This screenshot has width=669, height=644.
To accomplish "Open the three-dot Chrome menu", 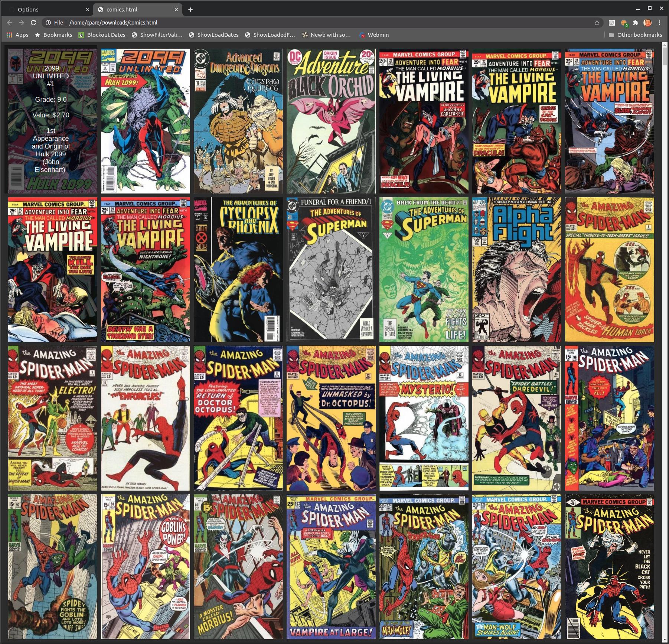I will click(660, 23).
